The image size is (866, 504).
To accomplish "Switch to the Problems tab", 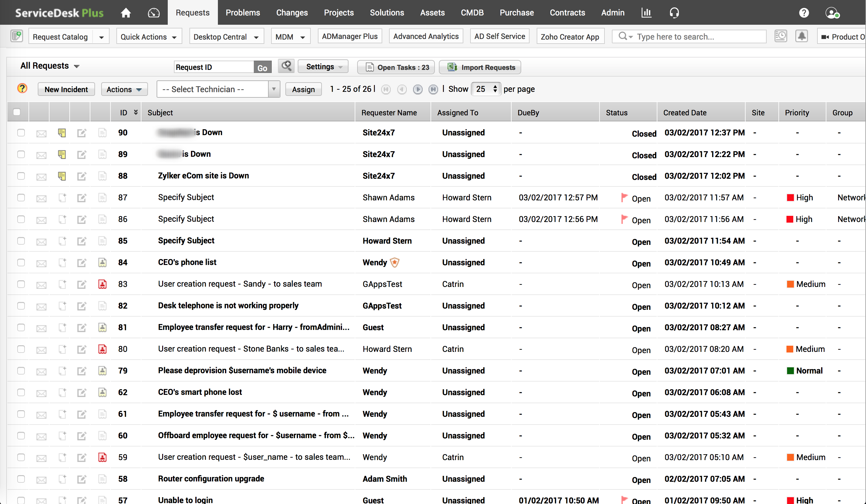I will (x=243, y=12).
